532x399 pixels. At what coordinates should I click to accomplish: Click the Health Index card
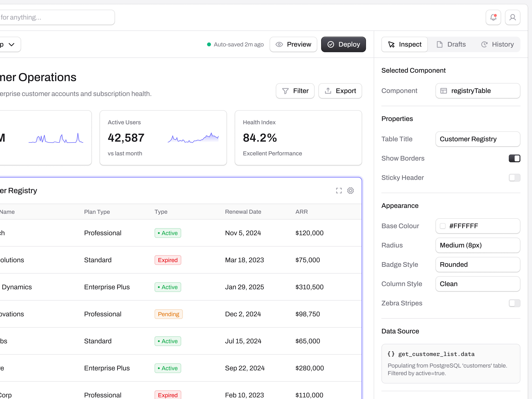click(298, 138)
